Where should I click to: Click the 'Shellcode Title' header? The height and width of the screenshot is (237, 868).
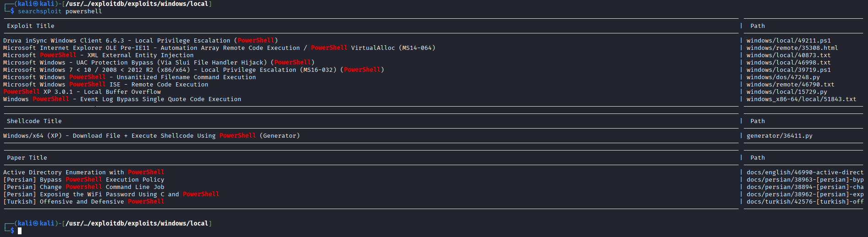[x=34, y=121]
